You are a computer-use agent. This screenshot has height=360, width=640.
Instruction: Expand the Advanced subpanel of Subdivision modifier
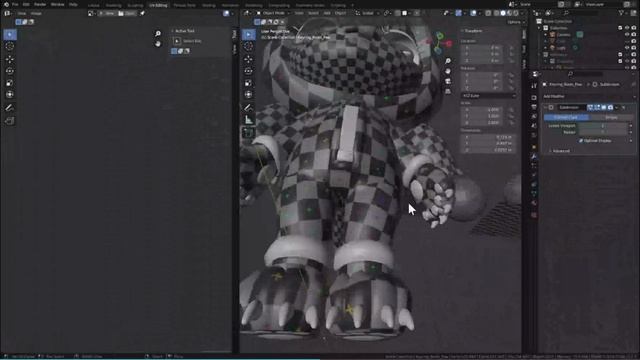[559, 151]
